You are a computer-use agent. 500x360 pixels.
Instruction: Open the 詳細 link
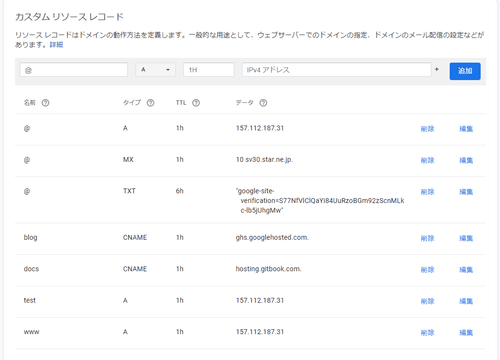click(x=56, y=45)
